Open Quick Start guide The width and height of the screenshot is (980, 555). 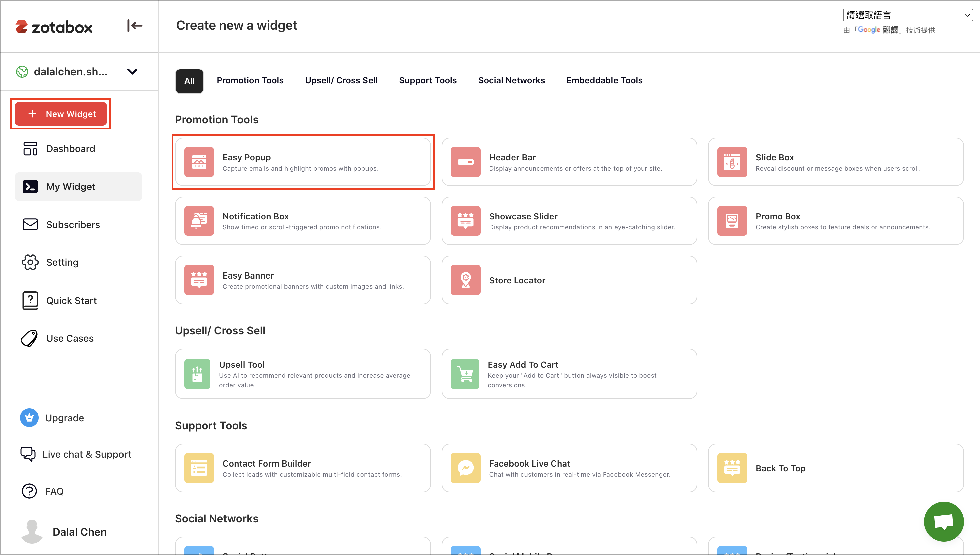click(x=72, y=300)
